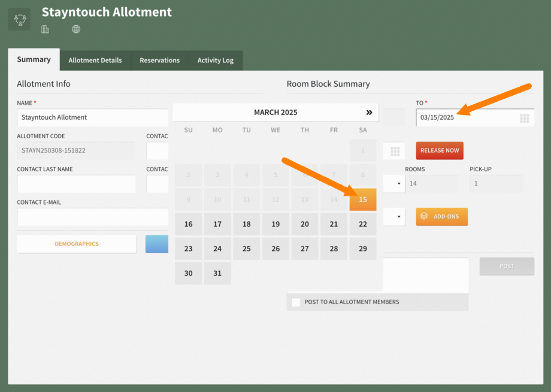Select March 27 in the calendar
The width and height of the screenshot is (551, 392).
click(x=305, y=249)
